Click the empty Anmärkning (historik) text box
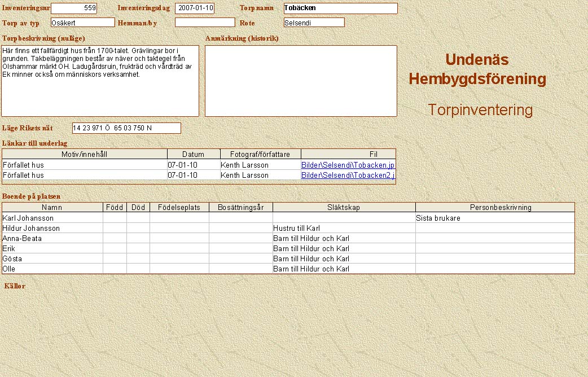 point(301,81)
